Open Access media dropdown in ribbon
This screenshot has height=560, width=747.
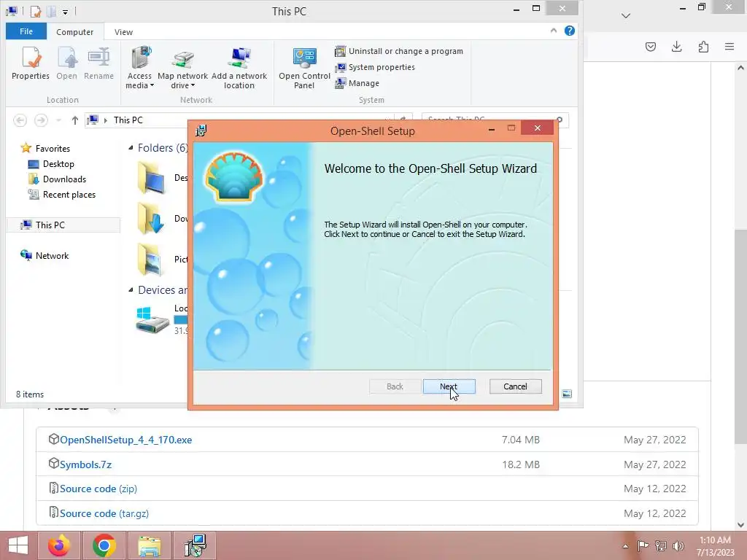click(x=139, y=68)
